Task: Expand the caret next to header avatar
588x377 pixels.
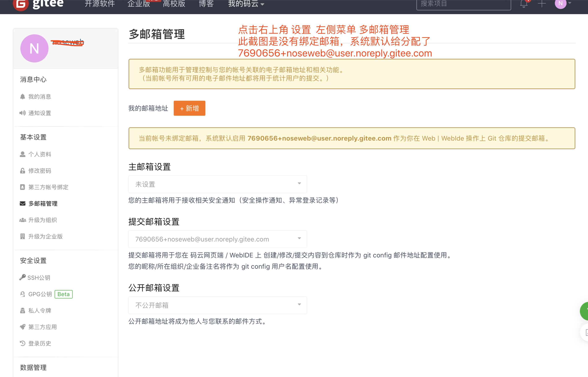Action: coord(570,3)
